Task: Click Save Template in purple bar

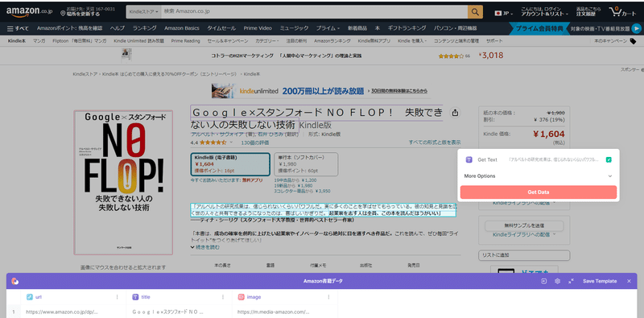Action: click(x=600, y=281)
